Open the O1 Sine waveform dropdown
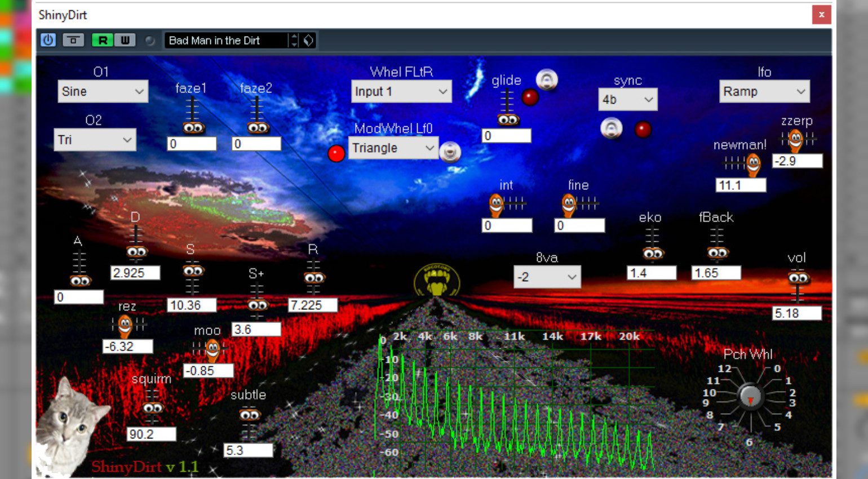868x479 pixels. [103, 91]
